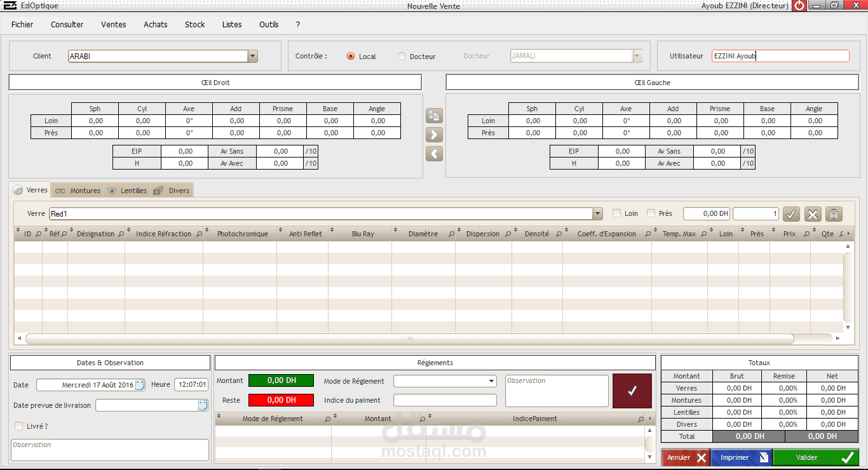Click the left arrow button between eye panels
The width and height of the screenshot is (868, 470).
[435, 154]
